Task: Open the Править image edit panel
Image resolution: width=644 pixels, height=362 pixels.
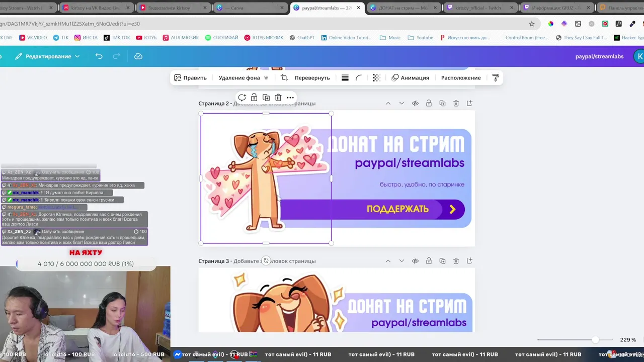Action: tap(190, 78)
